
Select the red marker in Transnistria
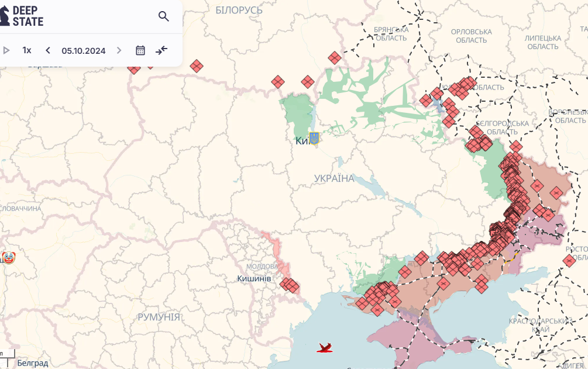(289, 285)
